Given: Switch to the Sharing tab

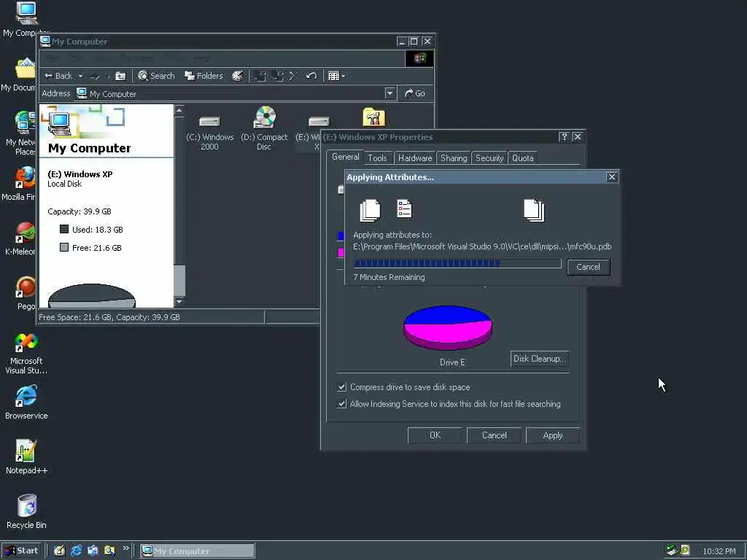Looking at the screenshot, I should point(454,158).
